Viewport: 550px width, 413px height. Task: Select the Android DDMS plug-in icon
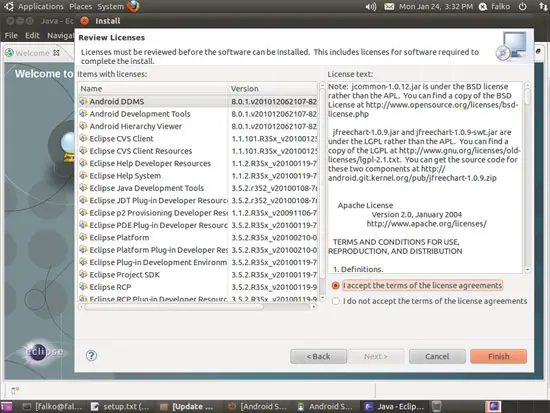click(x=83, y=101)
